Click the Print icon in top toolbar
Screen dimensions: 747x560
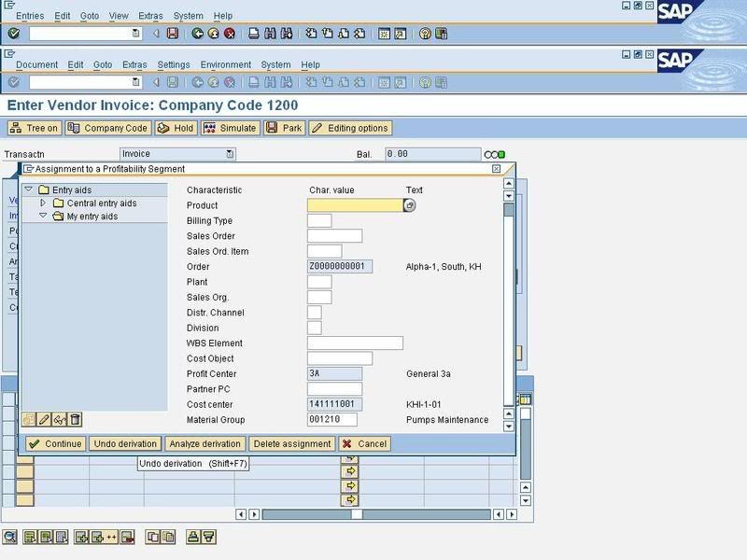pos(254,34)
